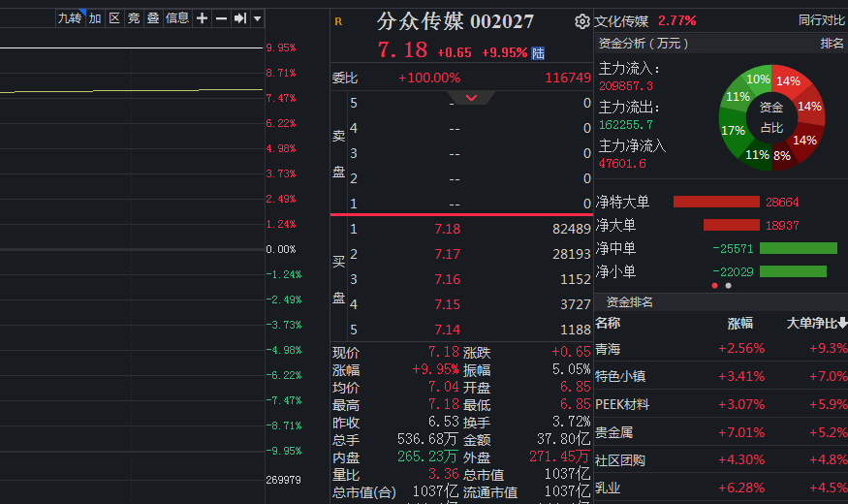Switch to 资金排名 tab

630,301
